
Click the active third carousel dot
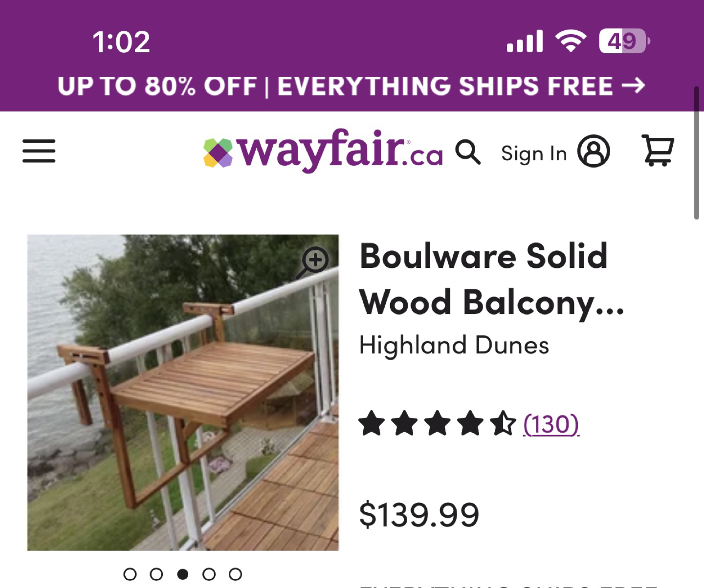click(183, 574)
